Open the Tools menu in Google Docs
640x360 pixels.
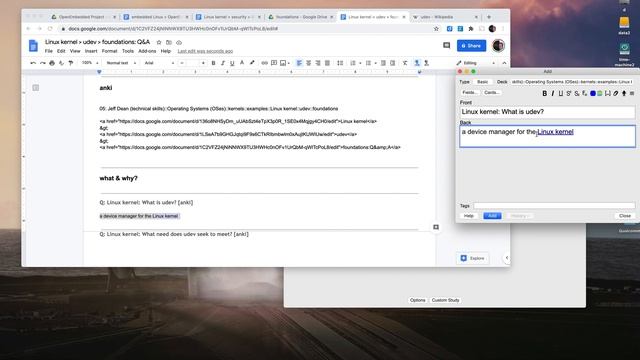pyautogui.click(x=128, y=51)
